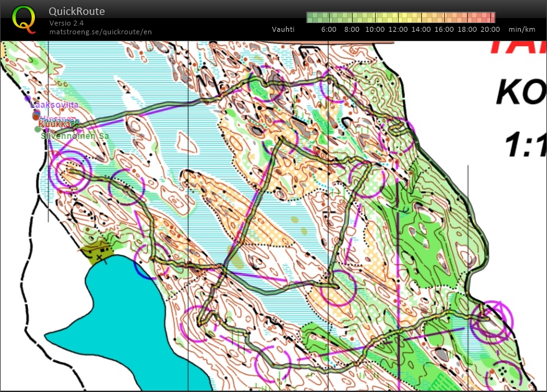Click the QuickRoute Q logo
The image size is (547, 392).
24,19
